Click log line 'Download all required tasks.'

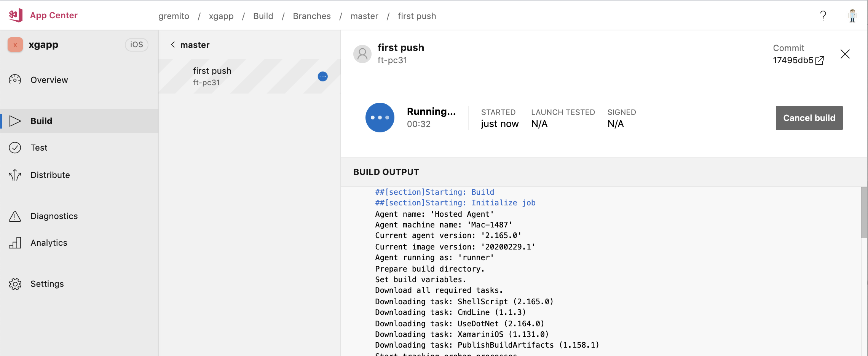click(439, 290)
